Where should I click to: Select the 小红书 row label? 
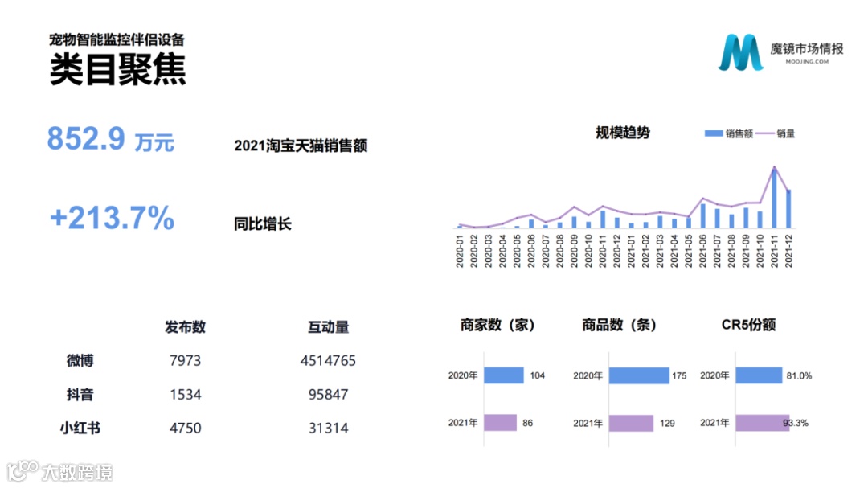click(x=80, y=429)
